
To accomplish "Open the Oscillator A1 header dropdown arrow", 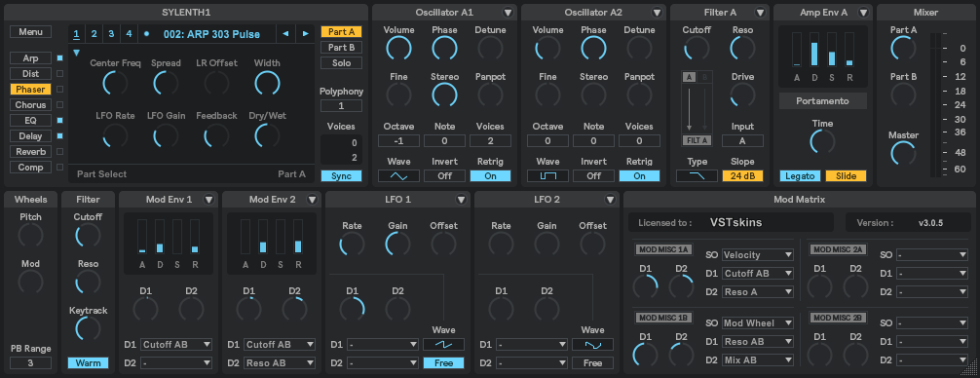I will pos(508,13).
